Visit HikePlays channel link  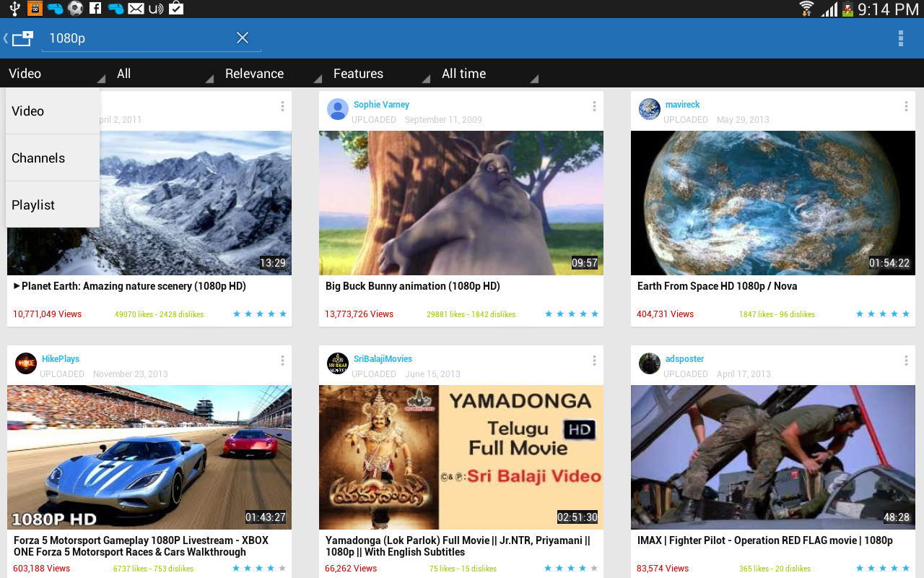[x=61, y=359]
